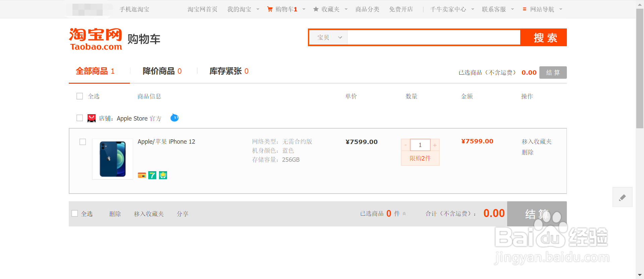This screenshot has height=279, width=644.
Task: Increase quantity with the plus button
Action: pos(435,145)
